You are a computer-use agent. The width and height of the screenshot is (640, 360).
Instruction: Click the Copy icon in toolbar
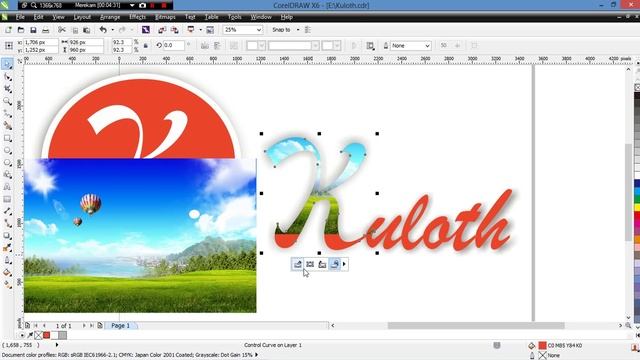click(x=75, y=30)
